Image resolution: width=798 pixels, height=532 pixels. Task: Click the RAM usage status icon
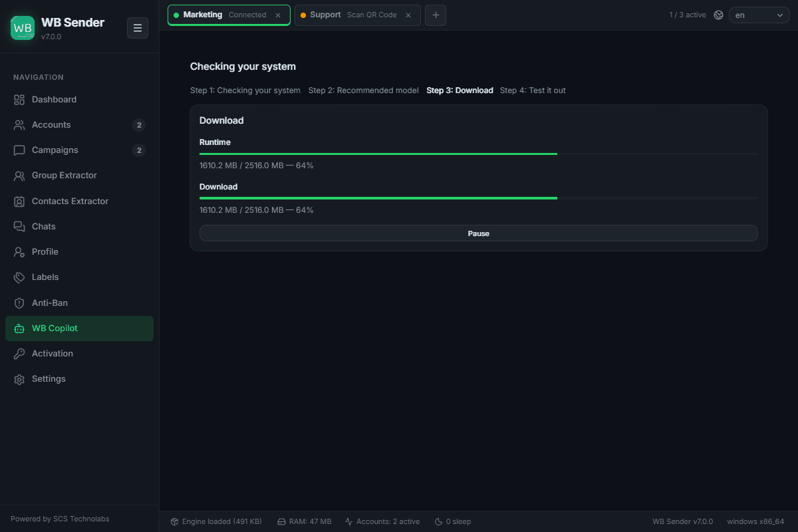281,522
